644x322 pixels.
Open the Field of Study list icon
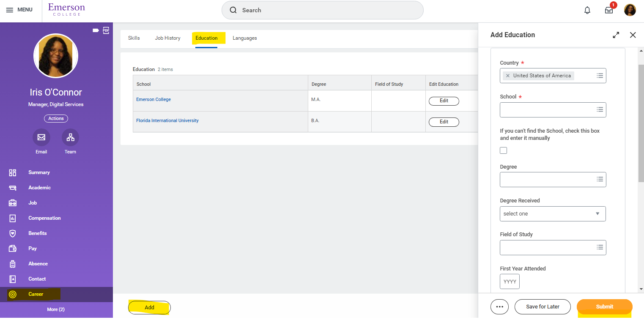pyautogui.click(x=600, y=247)
